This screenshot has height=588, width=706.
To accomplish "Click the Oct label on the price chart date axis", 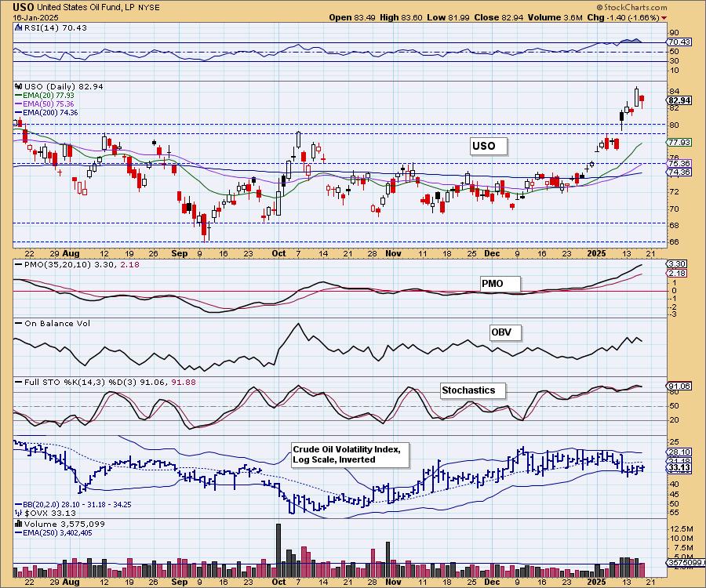I will (x=278, y=253).
